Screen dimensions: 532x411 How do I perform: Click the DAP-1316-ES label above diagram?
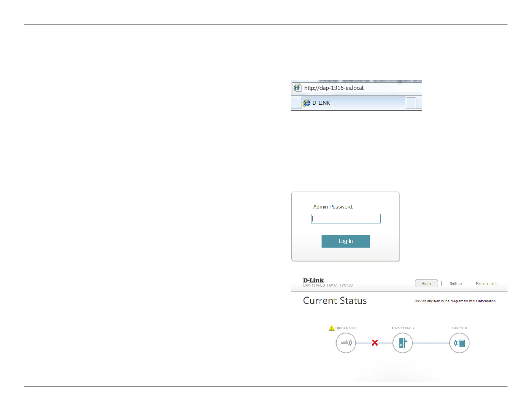pyautogui.click(x=403, y=328)
